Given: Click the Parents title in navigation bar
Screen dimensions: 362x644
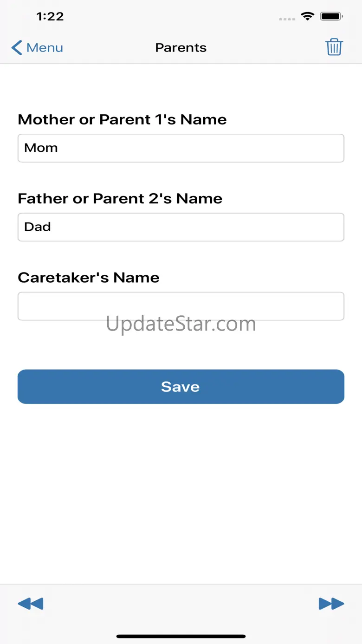Looking at the screenshot, I should click(x=181, y=48).
